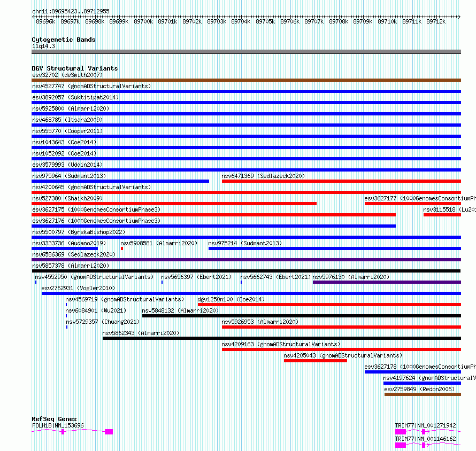The height and width of the screenshot is (451, 476).
Task: Select the nsv3115518 variant label
Action: [450, 209]
